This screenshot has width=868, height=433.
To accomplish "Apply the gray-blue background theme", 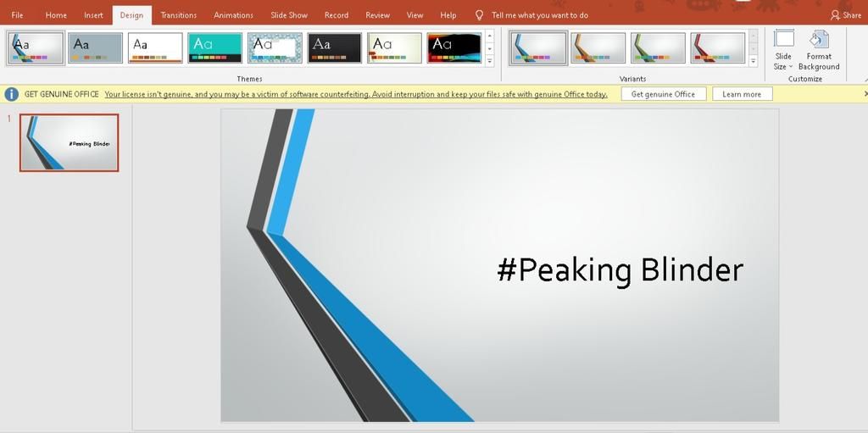I will [x=95, y=47].
